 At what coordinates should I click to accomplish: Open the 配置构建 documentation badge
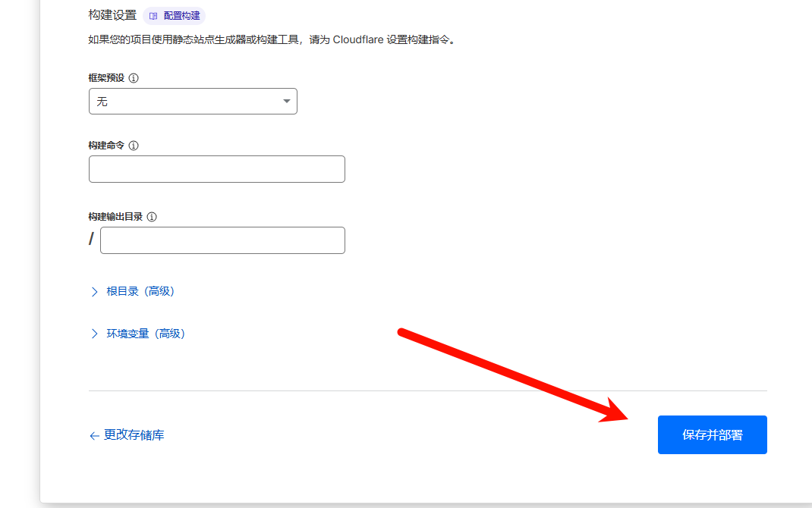177,15
